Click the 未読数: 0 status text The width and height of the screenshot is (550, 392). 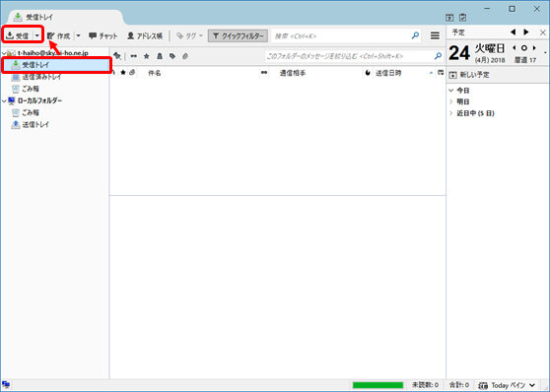pos(425,385)
